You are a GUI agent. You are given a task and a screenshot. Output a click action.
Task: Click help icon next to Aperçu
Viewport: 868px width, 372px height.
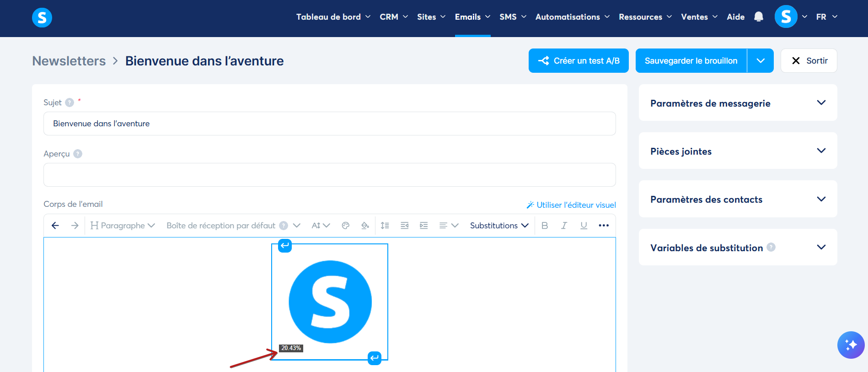click(x=78, y=154)
